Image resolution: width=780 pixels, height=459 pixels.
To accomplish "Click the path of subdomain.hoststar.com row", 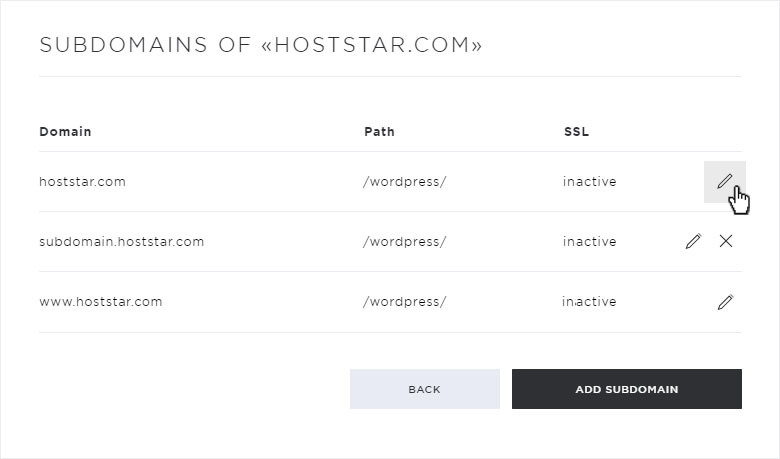I will click(x=404, y=242).
